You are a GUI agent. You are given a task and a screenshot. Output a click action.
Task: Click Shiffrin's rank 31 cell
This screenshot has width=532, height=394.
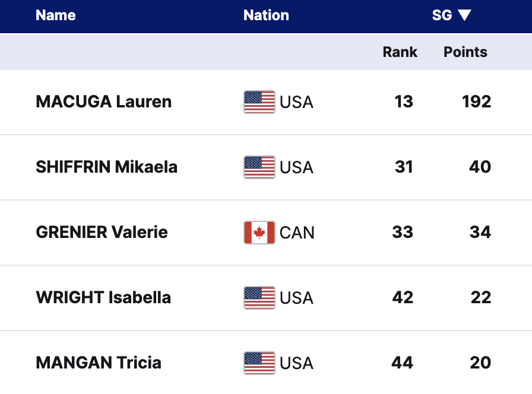(x=404, y=167)
